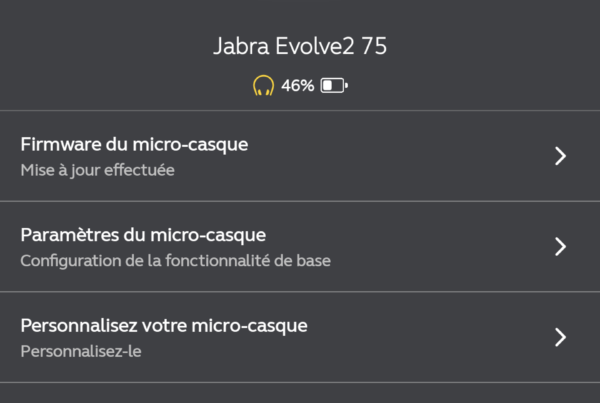Click the Jabra Evolve2 75 device title
This screenshot has height=403, width=600.
point(300,46)
